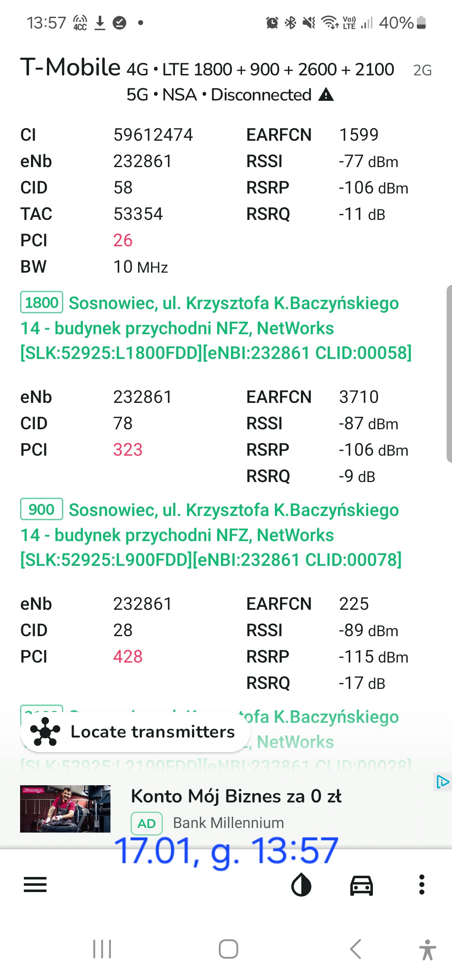The height and width of the screenshot is (980, 452).
Task: Open the 1800 band site address link
Action: pos(216,328)
